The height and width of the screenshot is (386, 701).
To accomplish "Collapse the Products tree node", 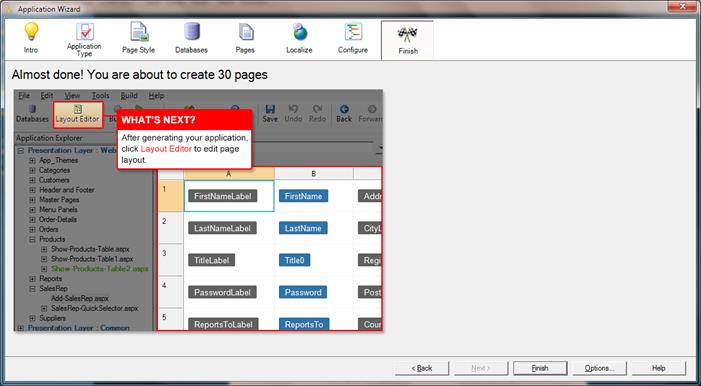I will coord(33,239).
